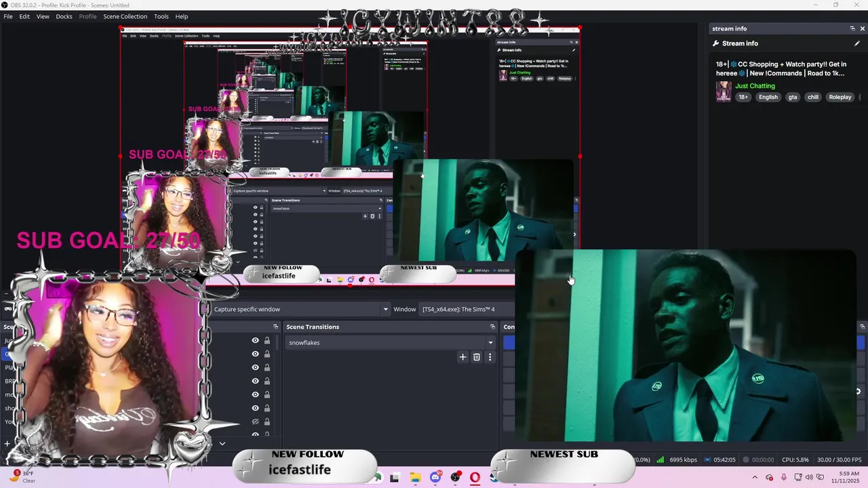Open the Tools menu

[161, 16]
